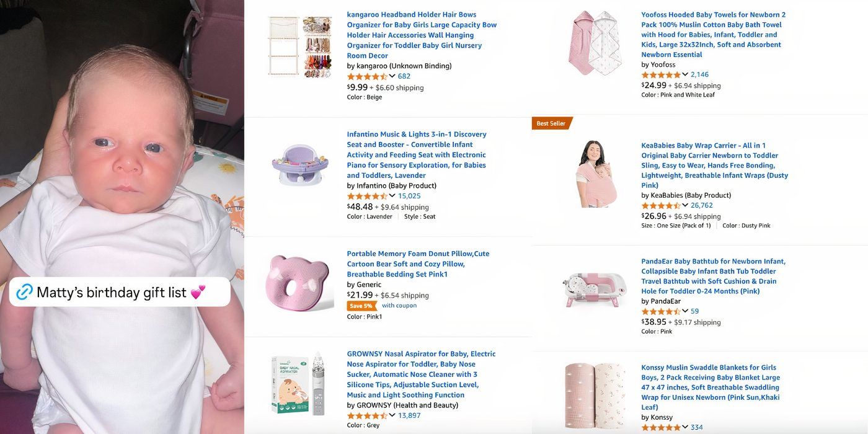Expand rating chevron beside 26,762 reviews
The image size is (868, 434).
(685, 205)
